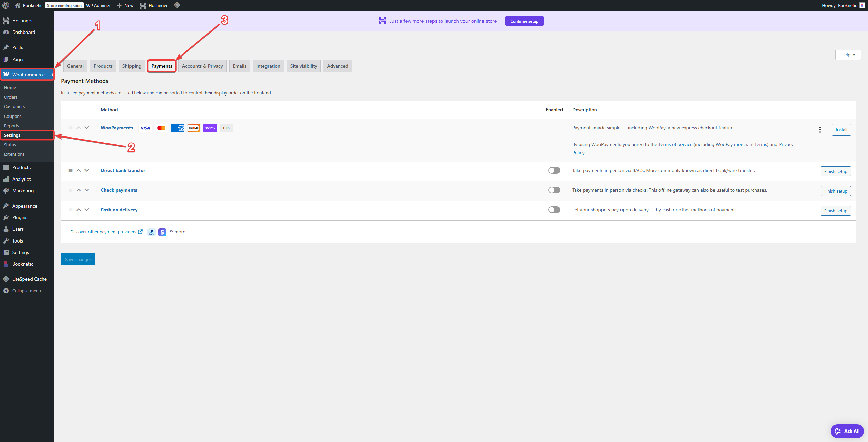Image resolution: width=868 pixels, height=442 pixels.
Task: Open WooCommerce Extensions submenu
Action: tap(27, 154)
